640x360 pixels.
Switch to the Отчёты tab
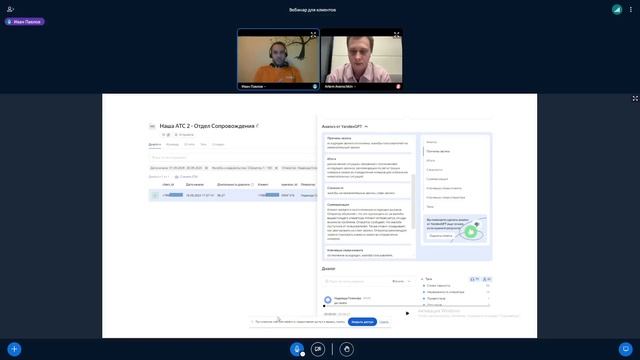click(x=189, y=144)
